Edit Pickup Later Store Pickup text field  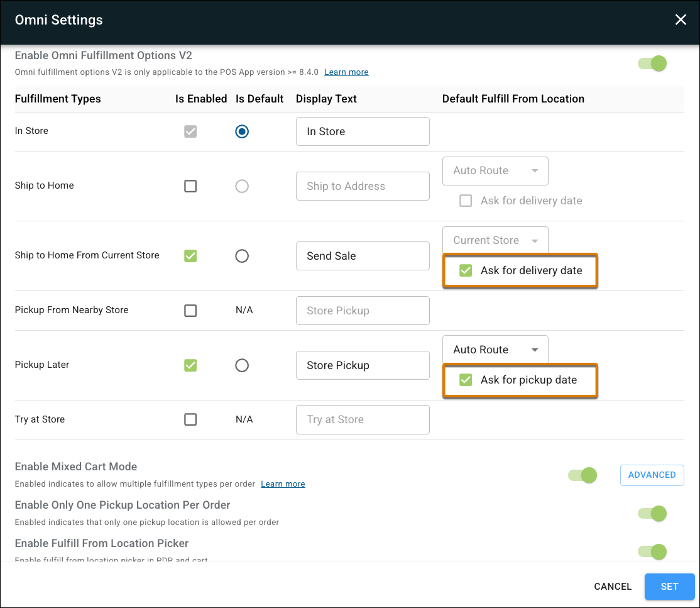(x=363, y=365)
